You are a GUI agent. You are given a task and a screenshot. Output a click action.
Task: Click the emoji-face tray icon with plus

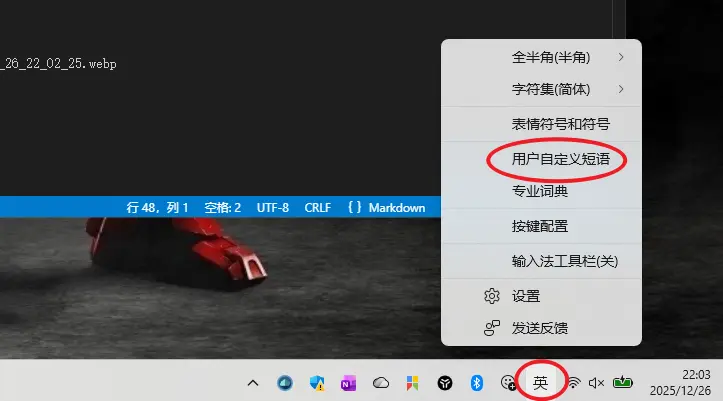[x=508, y=383]
